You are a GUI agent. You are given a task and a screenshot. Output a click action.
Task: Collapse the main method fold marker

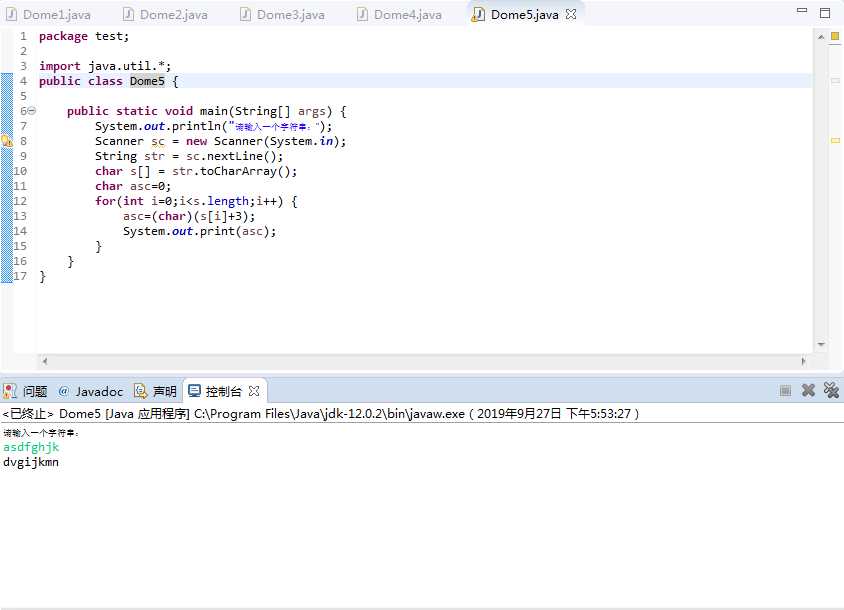[x=32, y=111]
